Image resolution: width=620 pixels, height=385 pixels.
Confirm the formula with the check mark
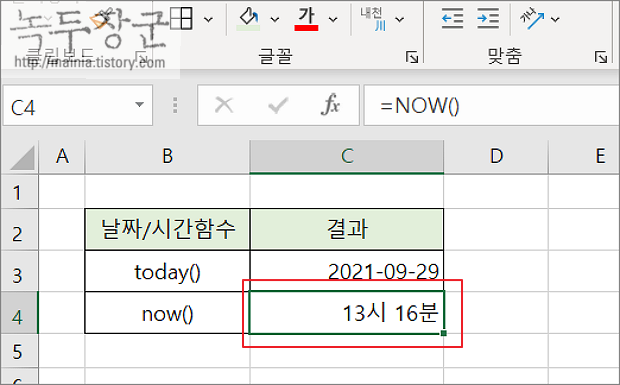tap(278, 106)
